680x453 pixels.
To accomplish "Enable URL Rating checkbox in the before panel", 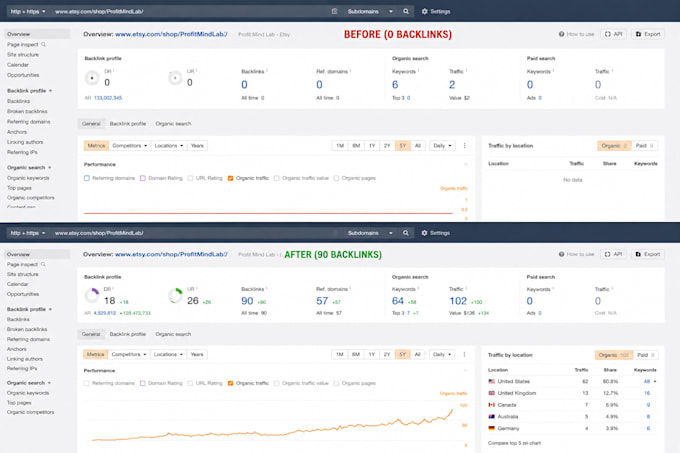I will pyautogui.click(x=190, y=178).
